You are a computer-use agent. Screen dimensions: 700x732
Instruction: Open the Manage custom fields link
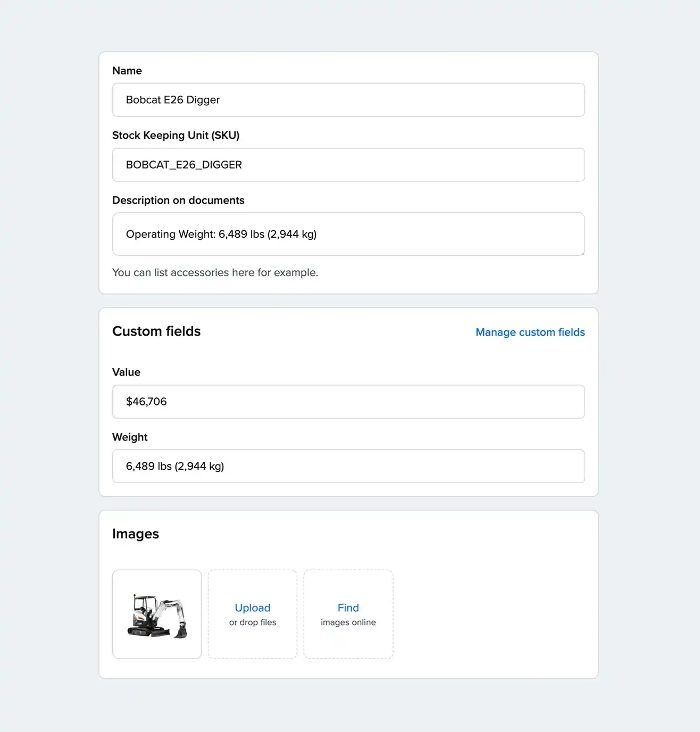530,332
